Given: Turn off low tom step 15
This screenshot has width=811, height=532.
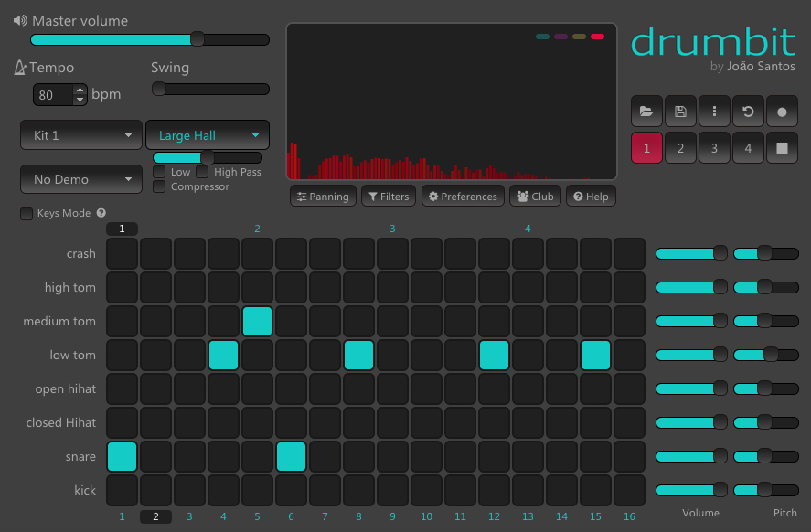Looking at the screenshot, I should (x=595, y=356).
